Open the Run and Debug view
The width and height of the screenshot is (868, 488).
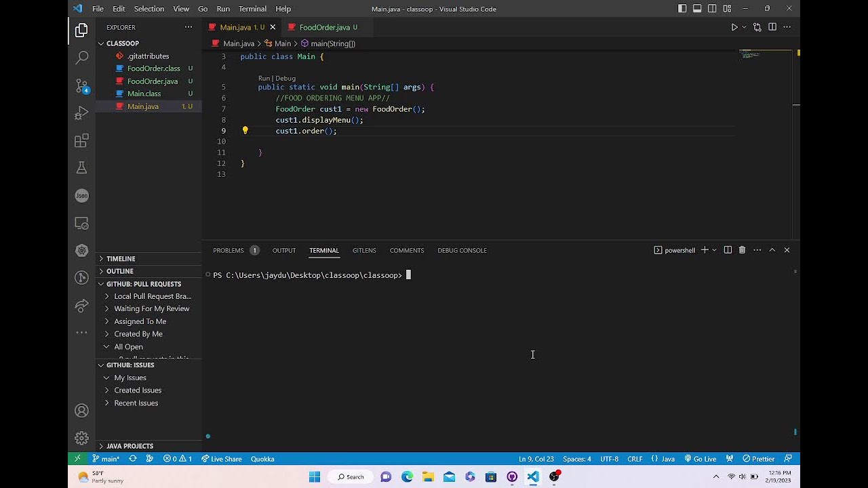click(81, 113)
